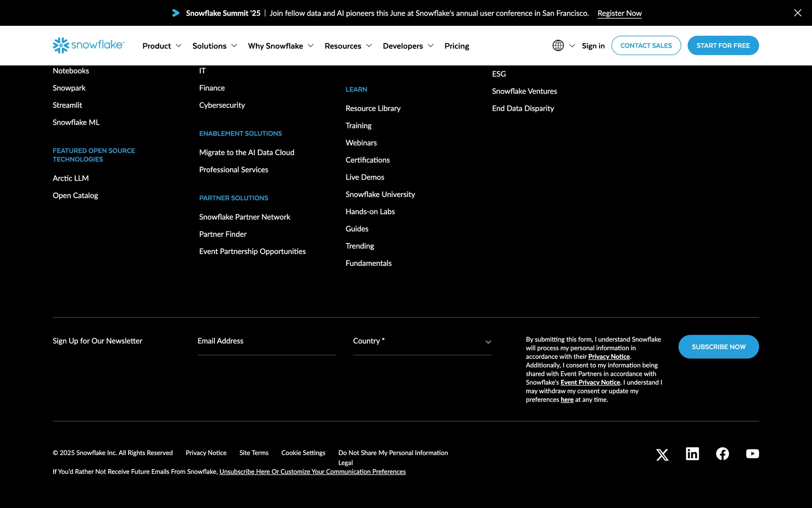Open Snowflake's LinkedIn page icon
This screenshot has width=812, height=508.
692,454
